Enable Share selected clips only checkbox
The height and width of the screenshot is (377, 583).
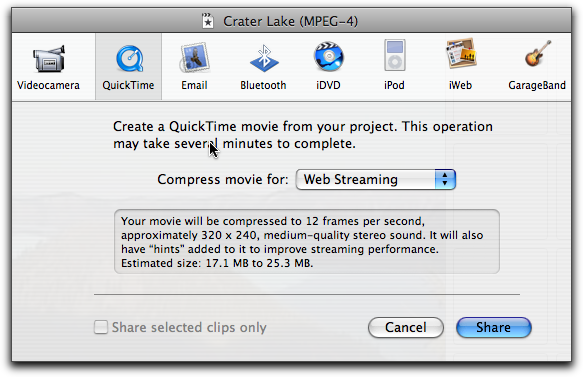pyautogui.click(x=101, y=327)
